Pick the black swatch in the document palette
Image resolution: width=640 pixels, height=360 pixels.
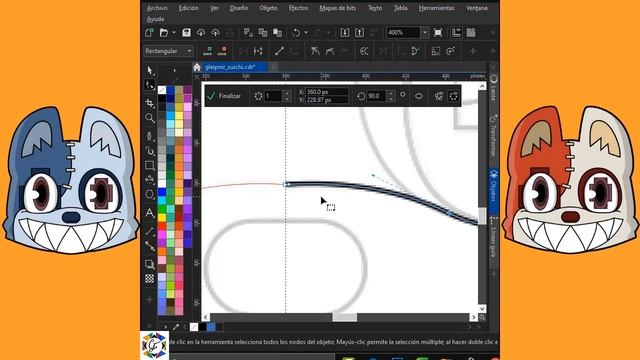coord(202,327)
